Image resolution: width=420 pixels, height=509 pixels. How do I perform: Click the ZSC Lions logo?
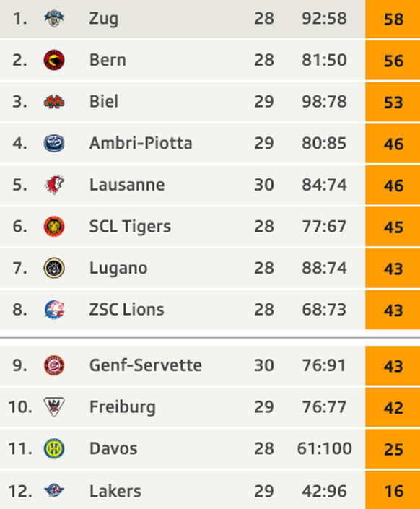(x=54, y=309)
